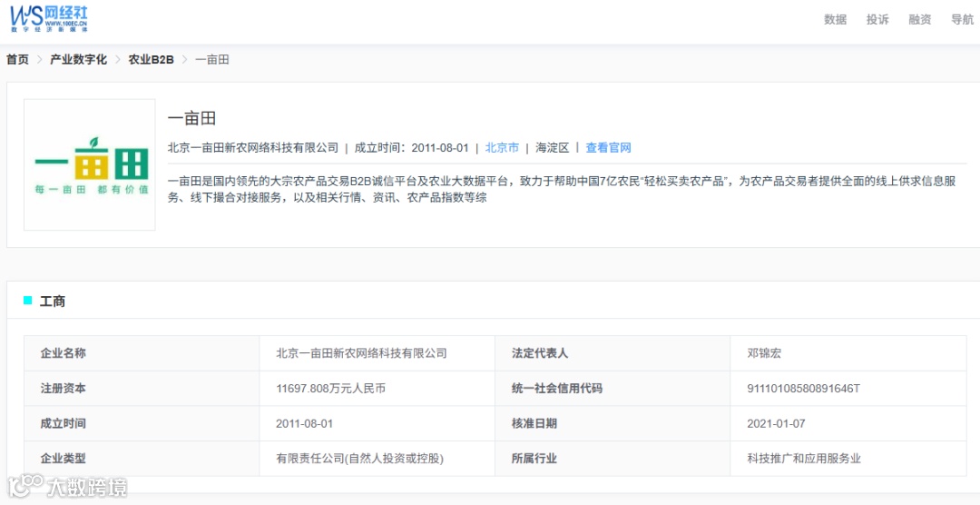
Task: Open 产业数字化 breadcrumb link
Action: pyautogui.click(x=79, y=60)
